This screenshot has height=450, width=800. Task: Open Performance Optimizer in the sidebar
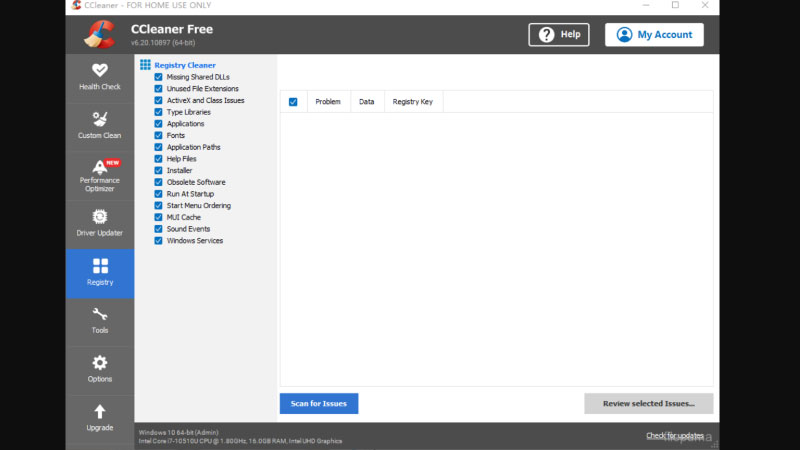click(x=99, y=176)
